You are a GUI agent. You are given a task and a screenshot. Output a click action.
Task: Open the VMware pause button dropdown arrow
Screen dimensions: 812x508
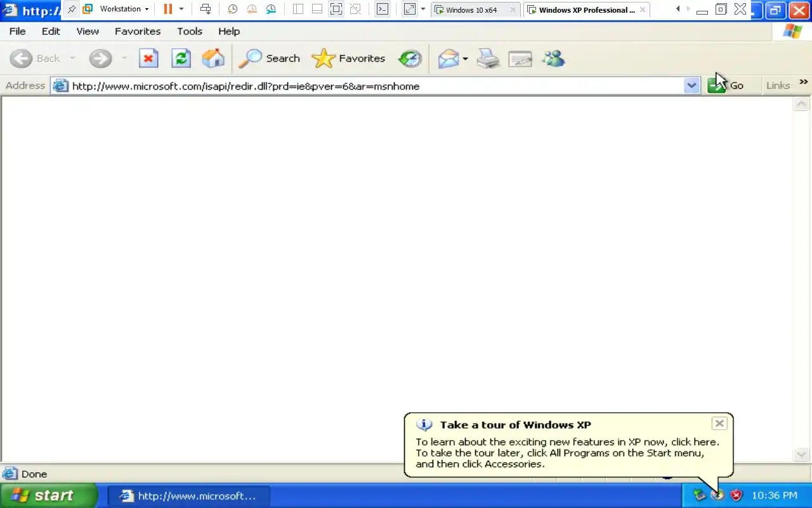tap(181, 9)
